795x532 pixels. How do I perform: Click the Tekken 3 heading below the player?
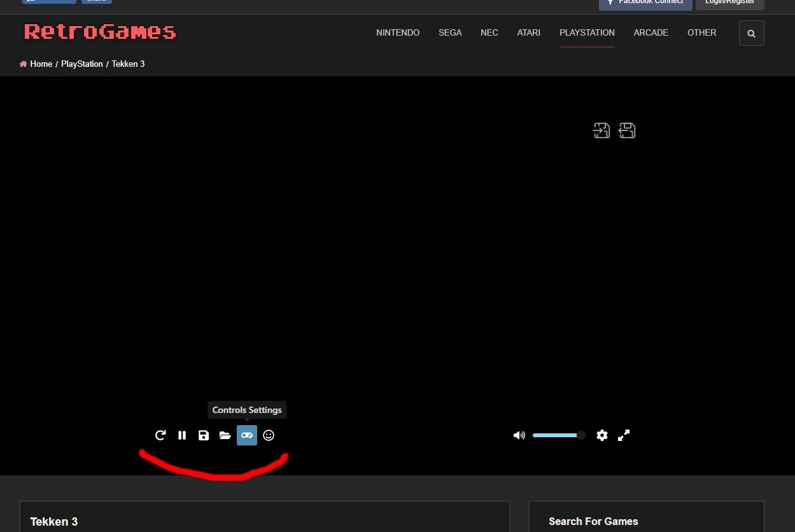coord(54,522)
